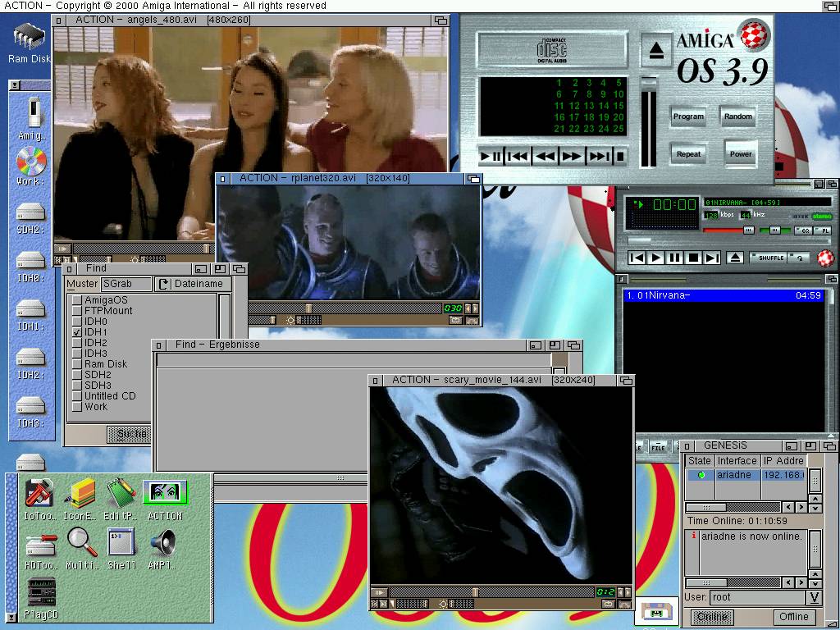Click the Random button on CD player
The height and width of the screenshot is (630, 840).
(738, 116)
